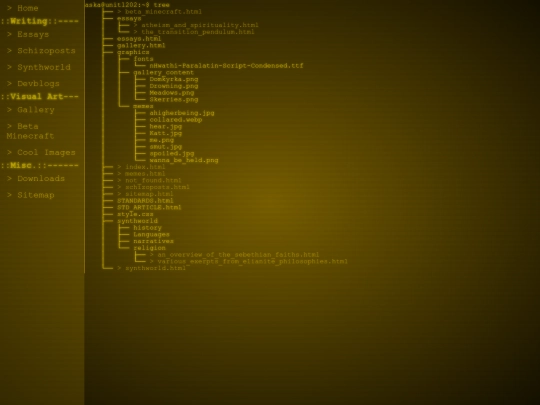Screen dimensions: 540x405
Task: Click the smut.jpg file name
Action: pyautogui.click(x=165, y=147)
